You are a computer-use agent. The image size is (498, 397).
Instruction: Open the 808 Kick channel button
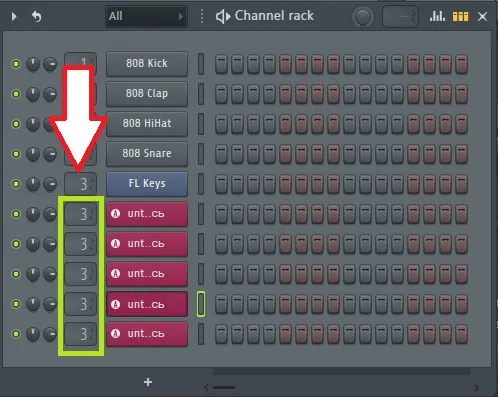(147, 63)
